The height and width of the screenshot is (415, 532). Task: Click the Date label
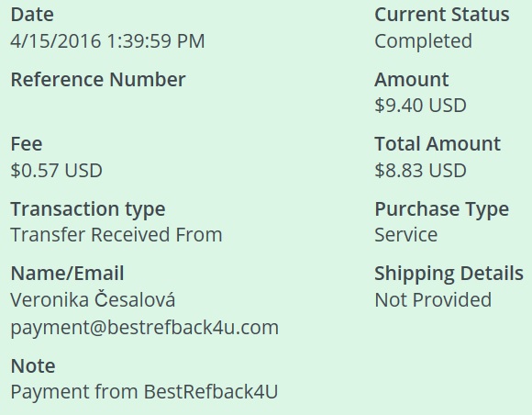[32, 15]
